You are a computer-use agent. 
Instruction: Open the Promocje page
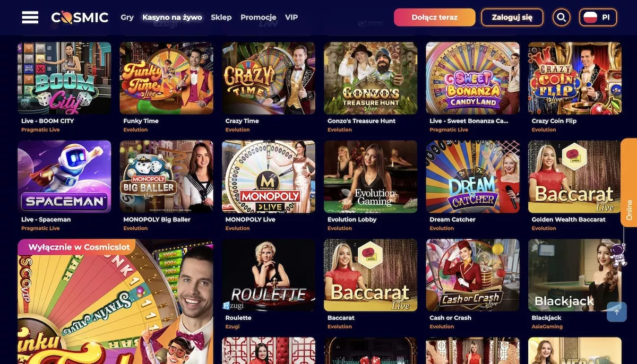[258, 17]
